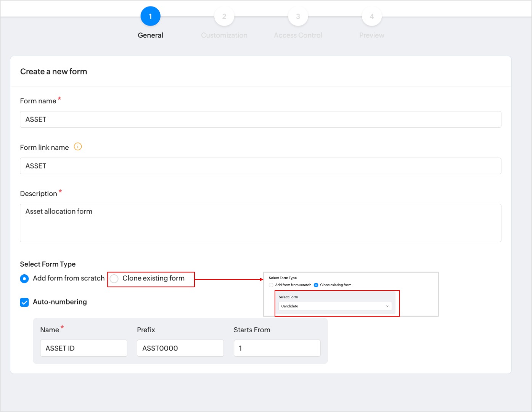The height and width of the screenshot is (412, 532).
Task: Select the step 1 General circle
Action: pyautogui.click(x=150, y=16)
